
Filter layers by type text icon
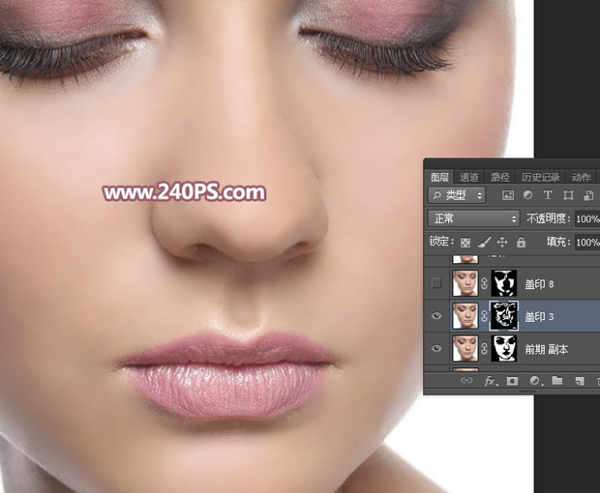coord(548,195)
